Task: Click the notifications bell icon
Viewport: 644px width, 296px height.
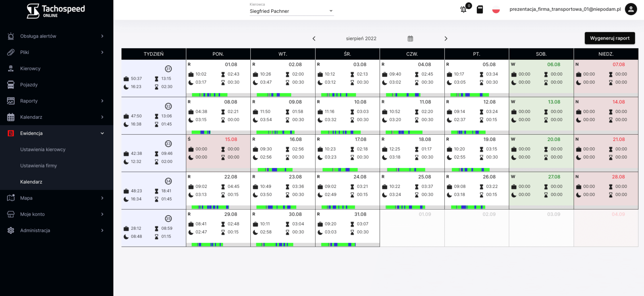Action: [463, 9]
